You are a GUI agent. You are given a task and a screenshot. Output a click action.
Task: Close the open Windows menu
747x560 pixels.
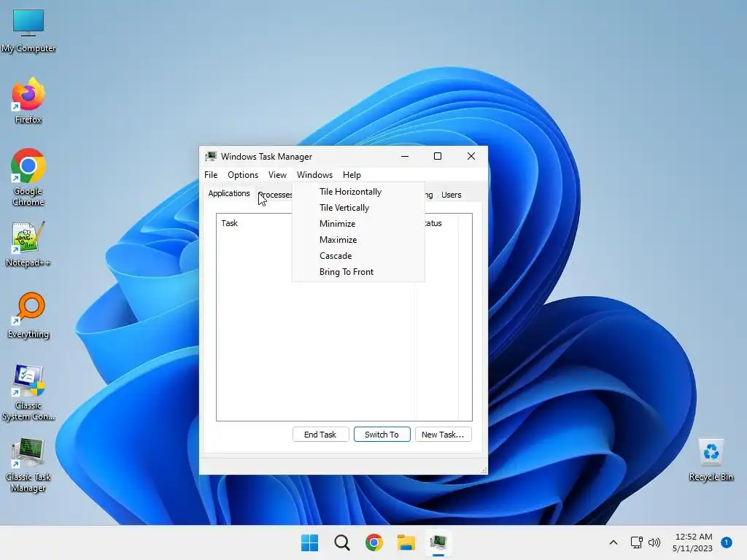coord(314,175)
